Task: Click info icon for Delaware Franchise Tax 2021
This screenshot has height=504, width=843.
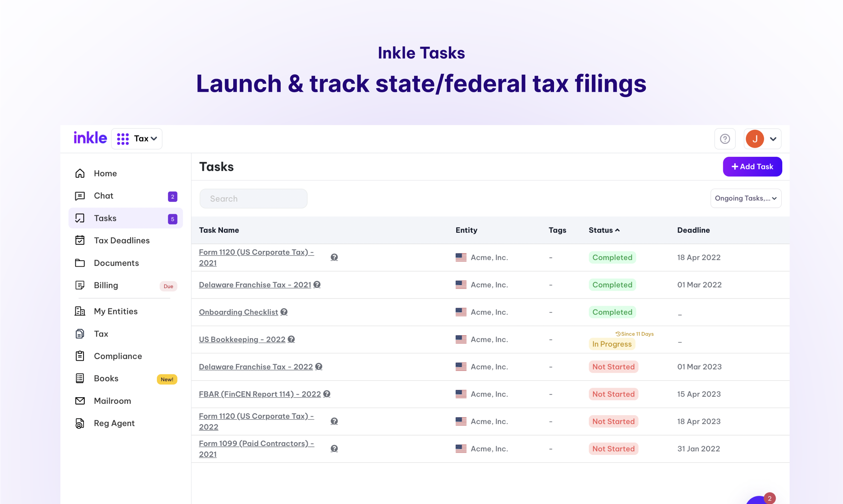Action: 317,284
